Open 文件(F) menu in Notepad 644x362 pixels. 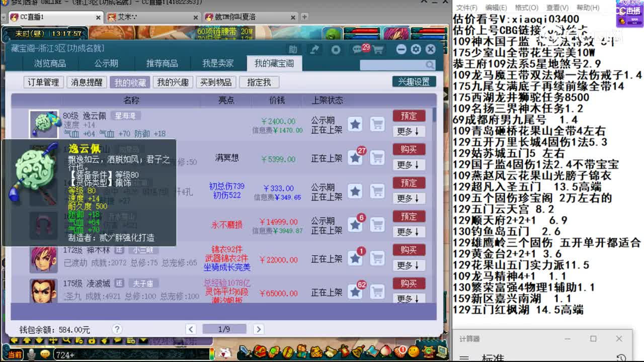pyautogui.click(x=467, y=8)
